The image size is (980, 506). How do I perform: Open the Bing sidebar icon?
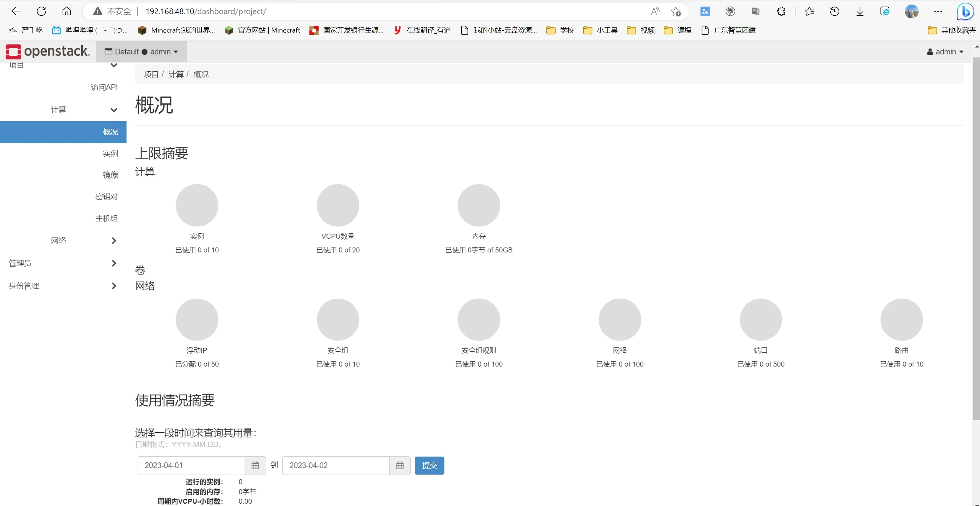pyautogui.click(x=965, y=11)
